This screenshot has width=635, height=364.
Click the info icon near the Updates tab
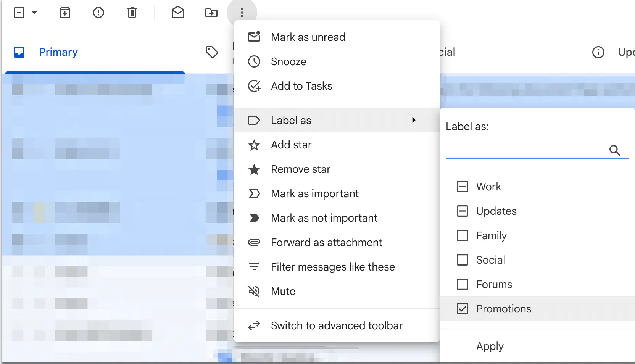[598, 52]
